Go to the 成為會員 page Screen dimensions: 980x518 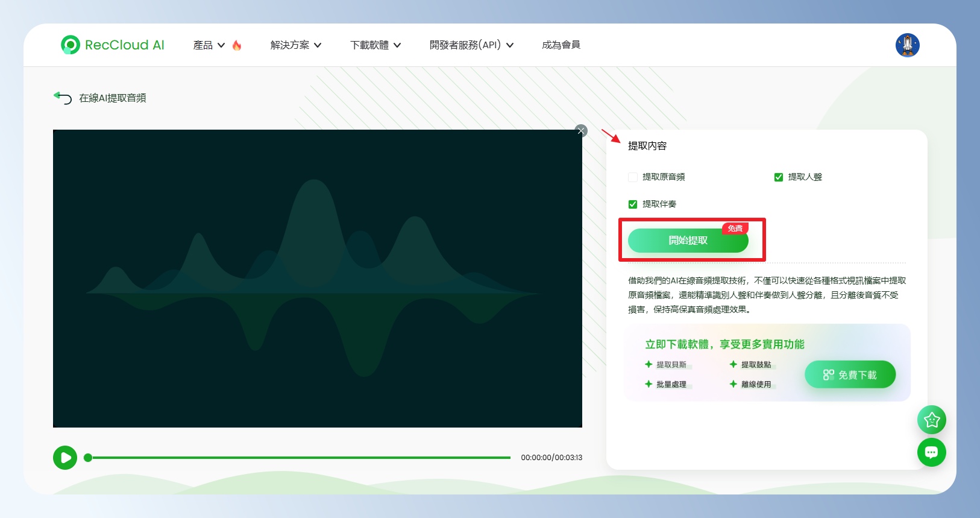(x=561, y=45)
